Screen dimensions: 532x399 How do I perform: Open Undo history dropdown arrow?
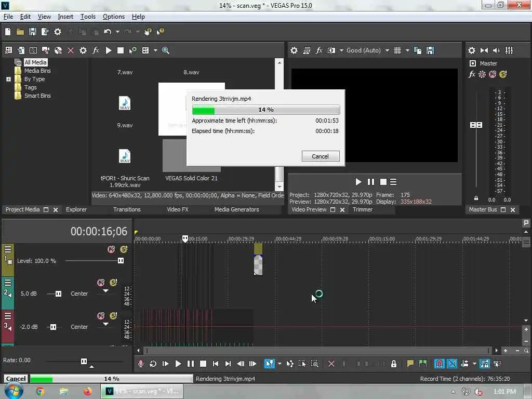(x=117, y=32)
